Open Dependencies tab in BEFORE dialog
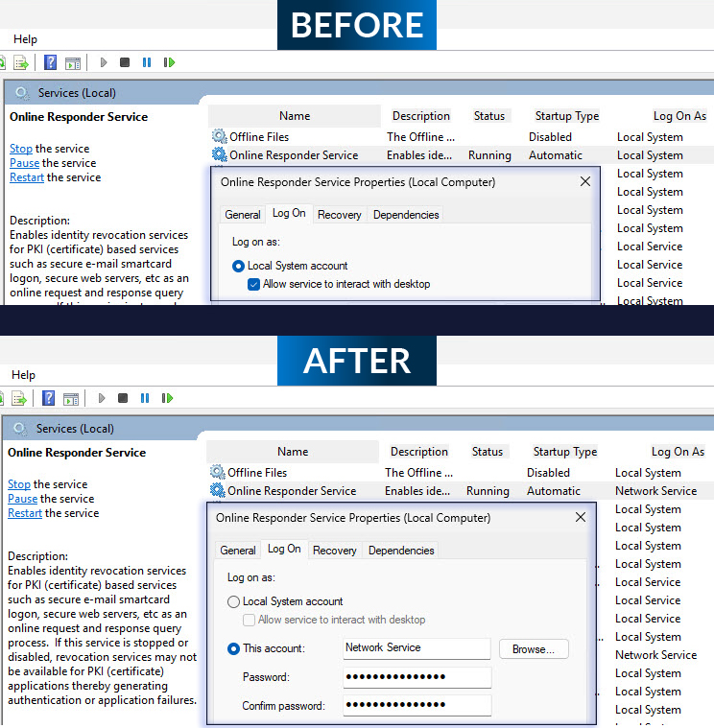The image size is (714, 728). (x=405, y=215)
